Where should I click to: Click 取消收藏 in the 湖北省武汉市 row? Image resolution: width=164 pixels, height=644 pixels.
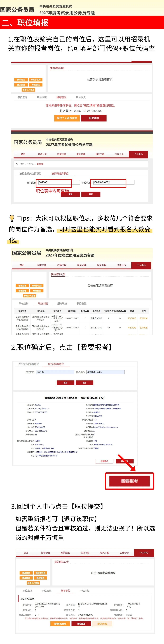coord(144,328)
